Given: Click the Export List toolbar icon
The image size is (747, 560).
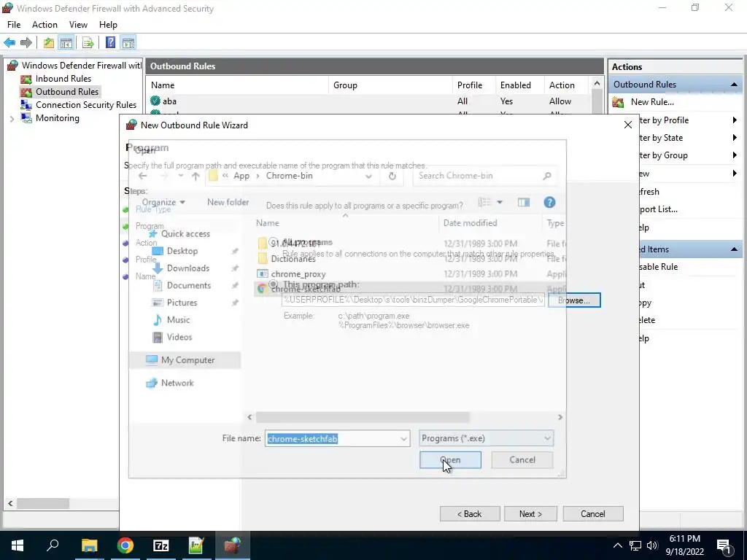Looking at the screenshot, I should coord(88,43).
